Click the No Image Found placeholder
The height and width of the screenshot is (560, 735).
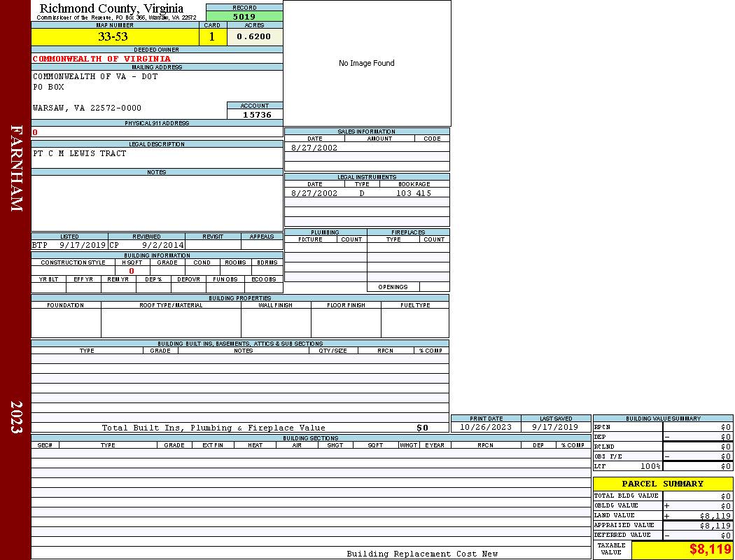click(x=367, y=64)
